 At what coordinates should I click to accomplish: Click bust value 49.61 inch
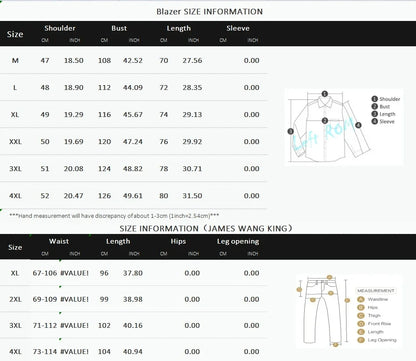point(133,196)
